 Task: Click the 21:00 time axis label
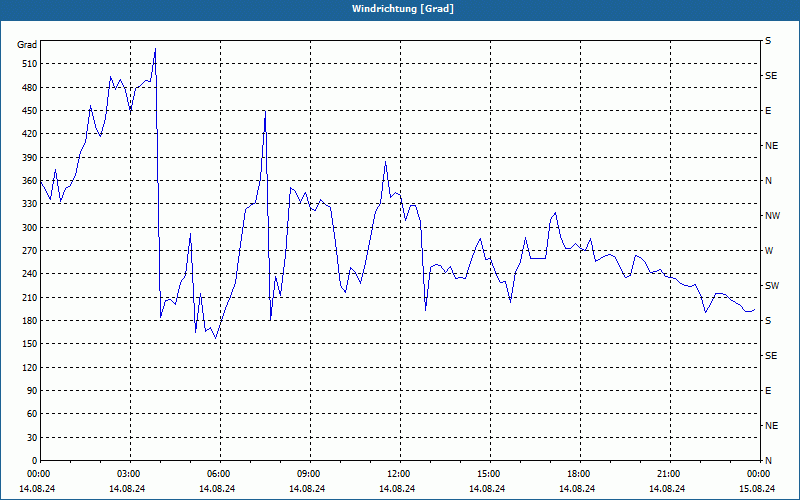tap(669, 474)
